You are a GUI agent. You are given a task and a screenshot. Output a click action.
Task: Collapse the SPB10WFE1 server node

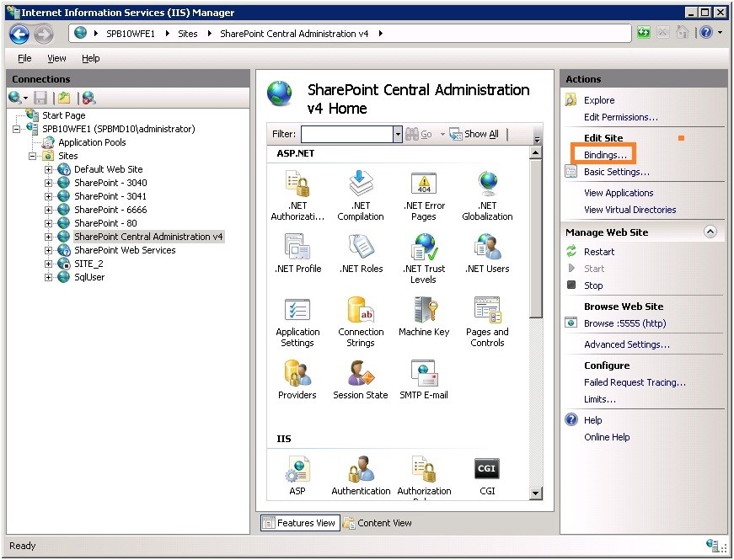(x=16, y=129)
